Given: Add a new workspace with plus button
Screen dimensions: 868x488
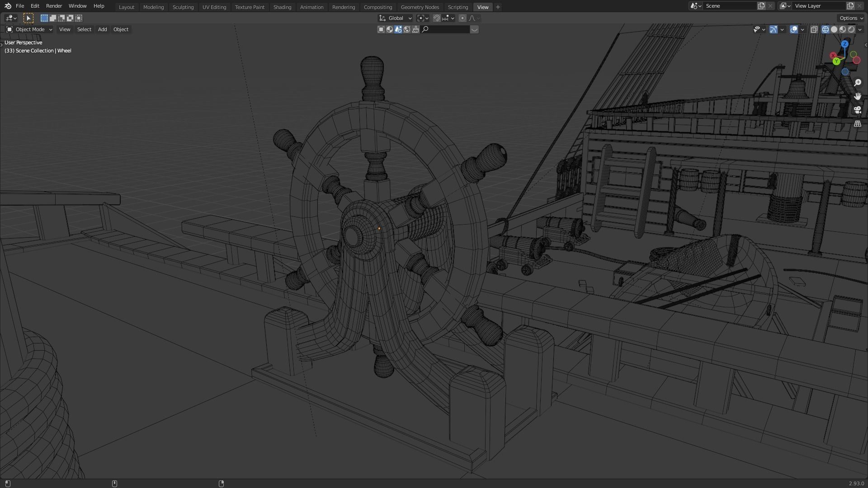Looking at the screenshot, I should (x=498, y=7).
